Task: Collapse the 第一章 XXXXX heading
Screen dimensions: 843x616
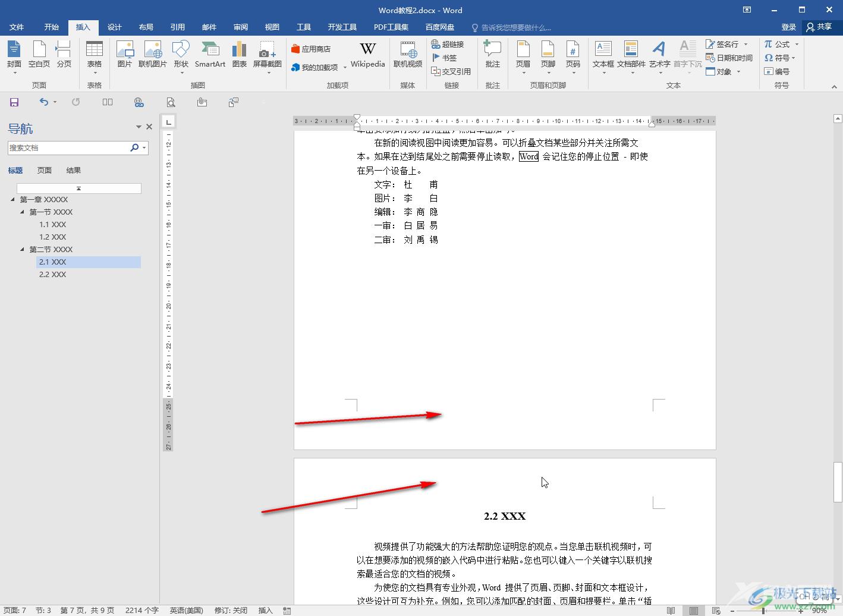Action: click(x=13, y=199)
